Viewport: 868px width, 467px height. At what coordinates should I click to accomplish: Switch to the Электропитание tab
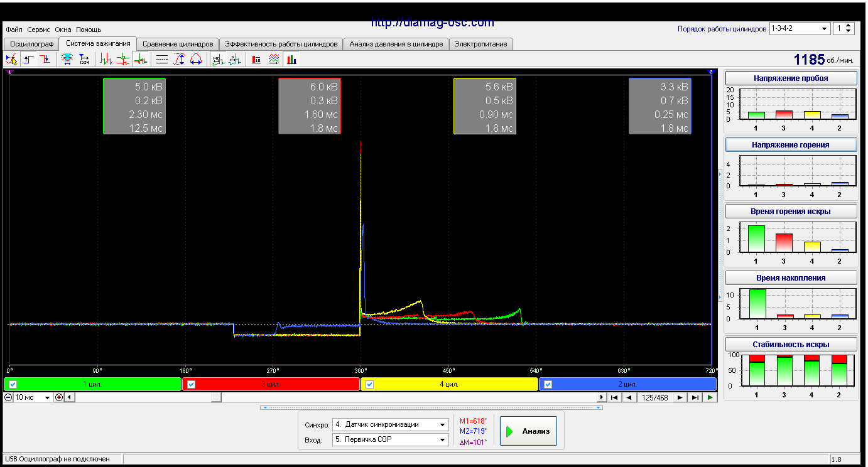click(481, 44)
